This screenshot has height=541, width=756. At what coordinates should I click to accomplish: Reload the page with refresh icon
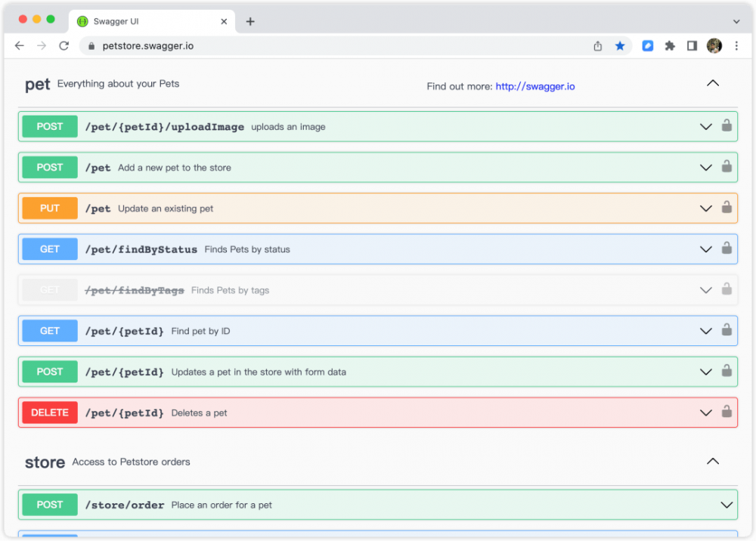(64, 46)
